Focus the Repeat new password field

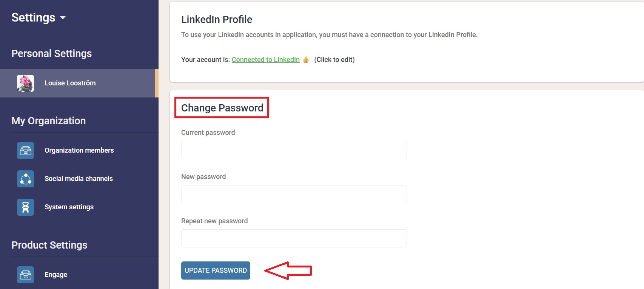click(294, 238)
